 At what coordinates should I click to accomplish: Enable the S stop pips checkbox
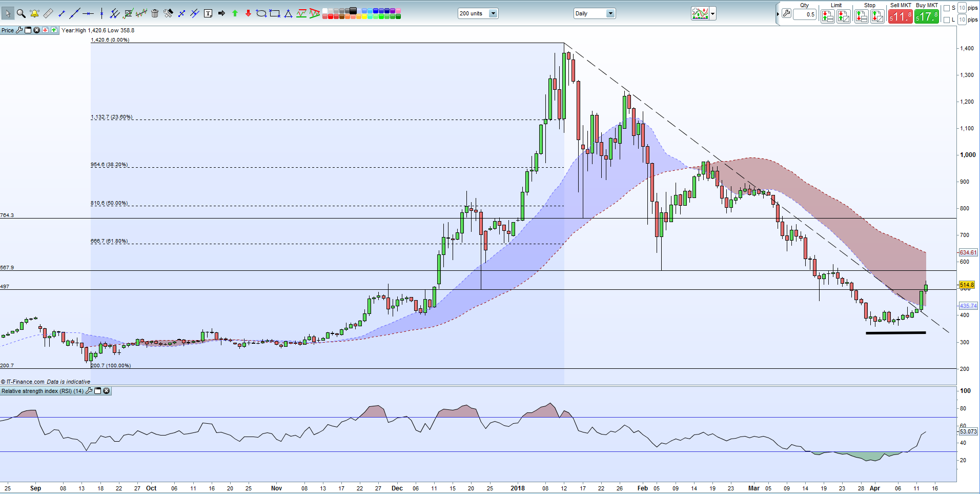[947, 8]
